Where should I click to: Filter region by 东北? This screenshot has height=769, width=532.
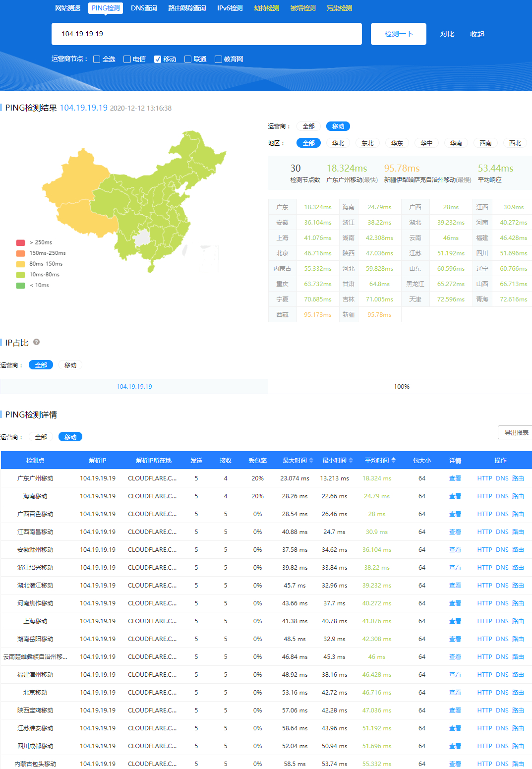coord(367,143)
